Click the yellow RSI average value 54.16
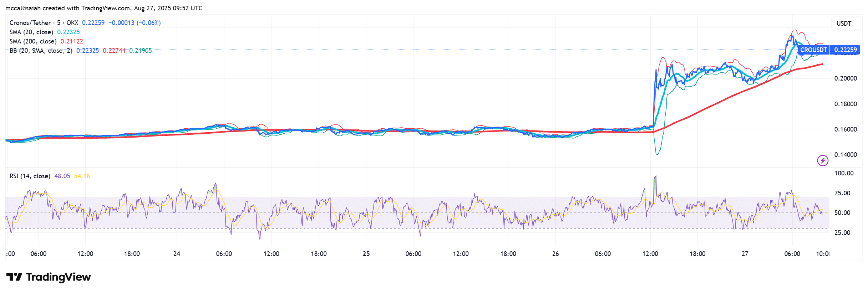Screen dimensions: 868x293 point(82,176)
